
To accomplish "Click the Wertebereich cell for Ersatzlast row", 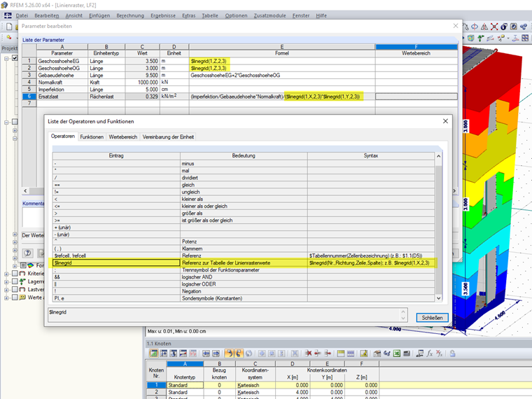I will point(416,97).
